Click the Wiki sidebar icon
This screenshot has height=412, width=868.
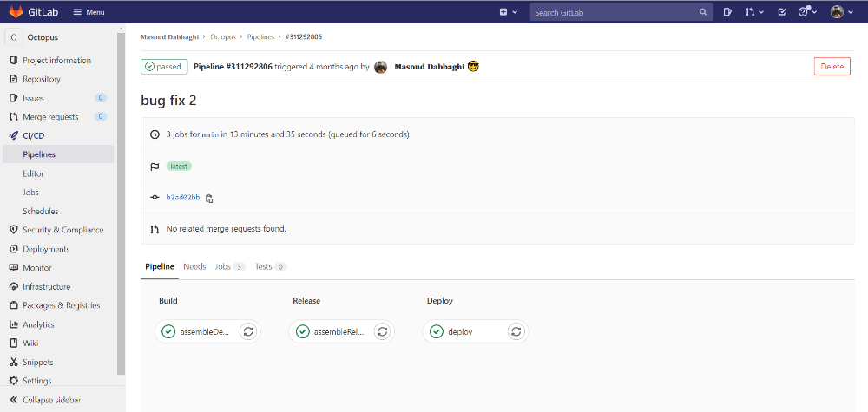click(x=14, y=343)
